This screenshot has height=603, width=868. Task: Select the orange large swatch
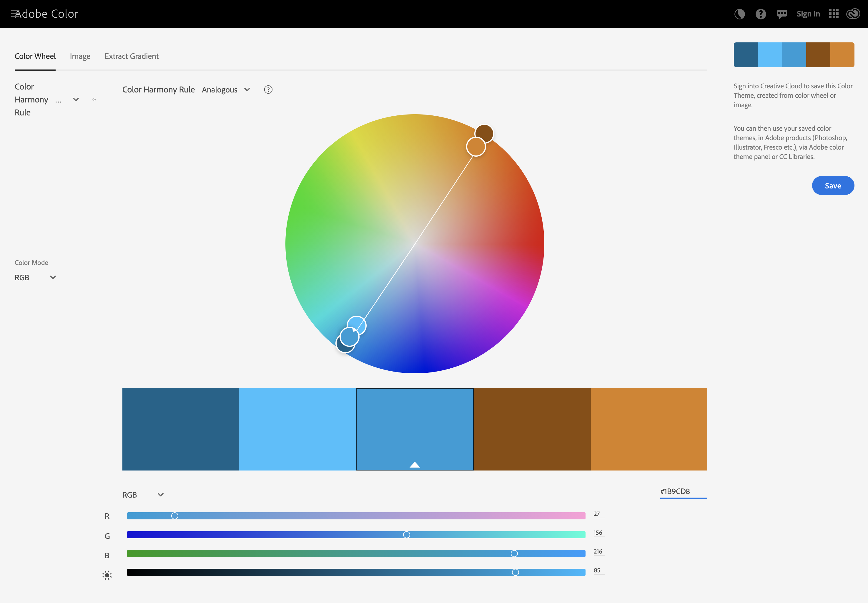[x=648, y=429]
